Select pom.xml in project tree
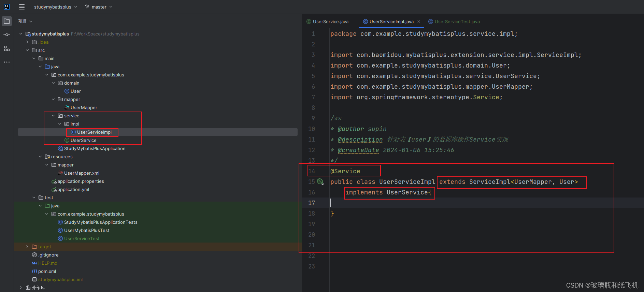 click(47, 271)
